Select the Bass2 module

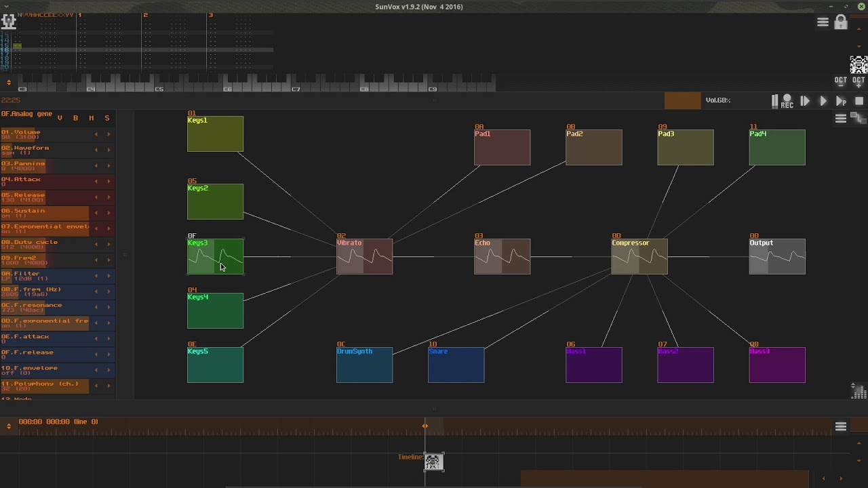(x=685, y=365)
